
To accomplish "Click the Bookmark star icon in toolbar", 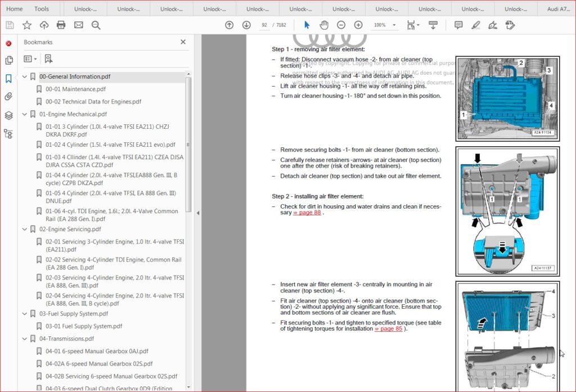I will pos(27,25).
